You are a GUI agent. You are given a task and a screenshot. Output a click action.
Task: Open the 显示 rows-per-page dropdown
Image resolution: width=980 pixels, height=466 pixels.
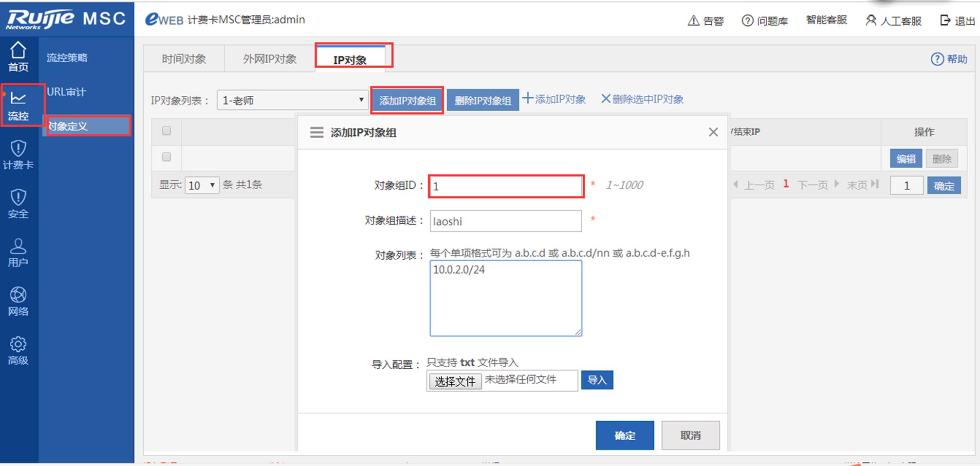tap(202, 185)
